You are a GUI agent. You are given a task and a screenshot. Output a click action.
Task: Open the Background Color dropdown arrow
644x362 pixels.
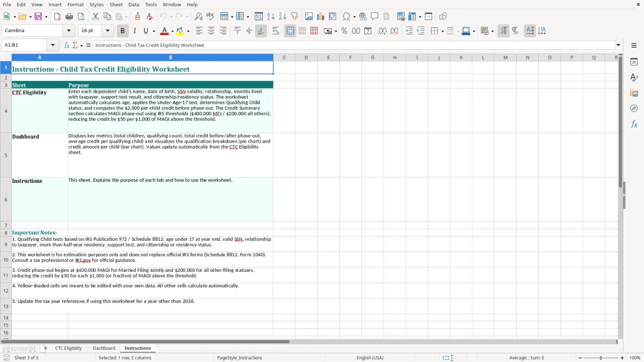[x=188, y=31]
